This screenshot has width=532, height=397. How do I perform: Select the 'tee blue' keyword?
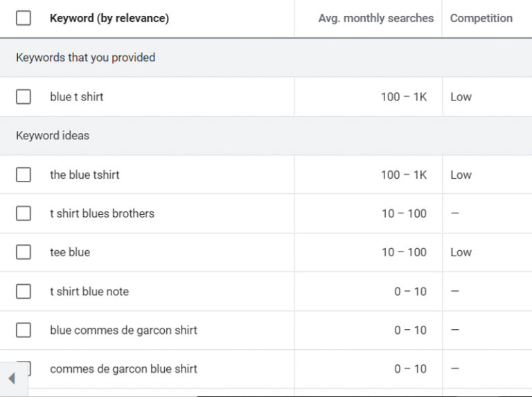click(70, 252)
